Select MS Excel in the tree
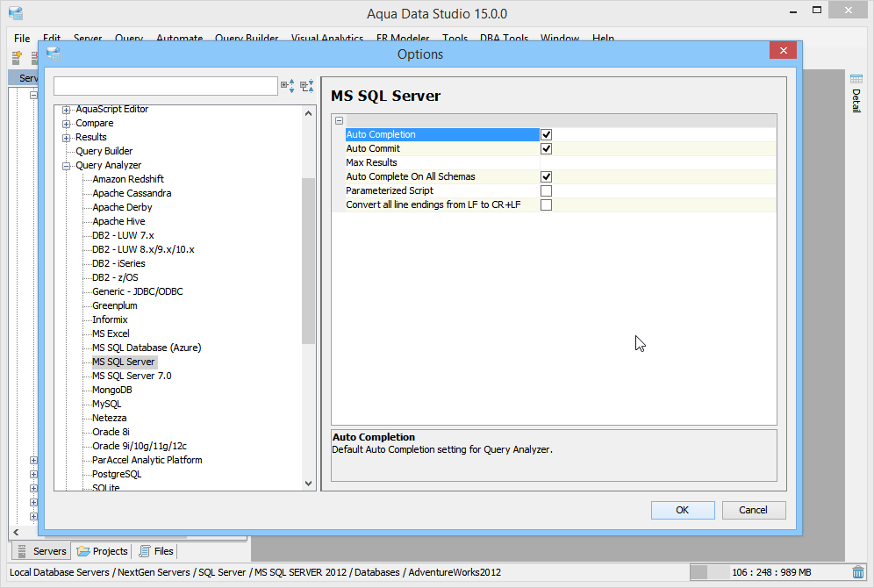This screenshot has height=588, width=874. tap(111, 333)
